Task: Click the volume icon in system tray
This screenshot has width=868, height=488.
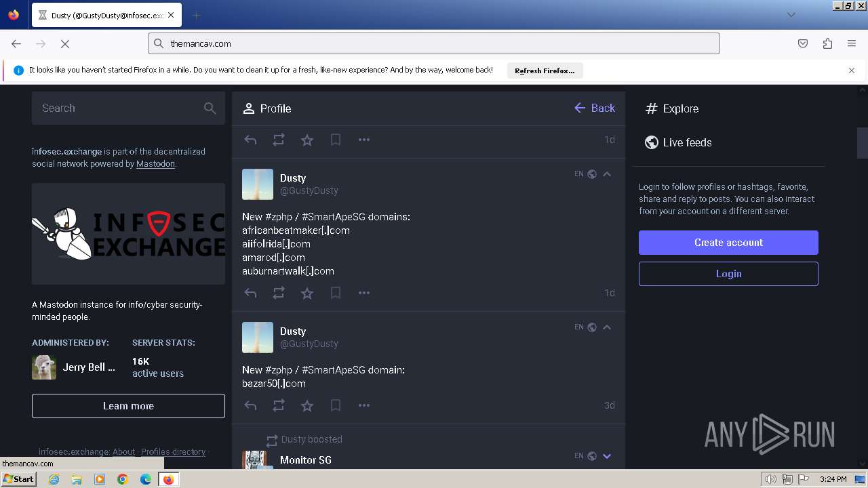Action: tap(771, 479)
